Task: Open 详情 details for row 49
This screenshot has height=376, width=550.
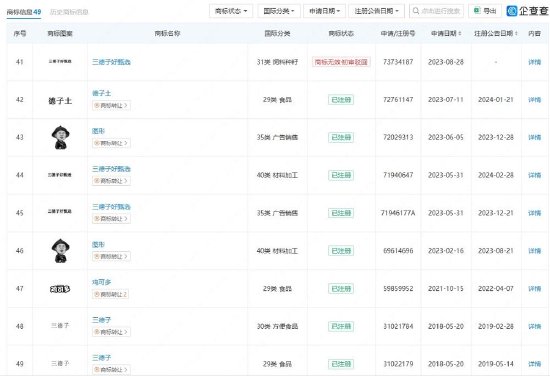Action: click(534, 364)
